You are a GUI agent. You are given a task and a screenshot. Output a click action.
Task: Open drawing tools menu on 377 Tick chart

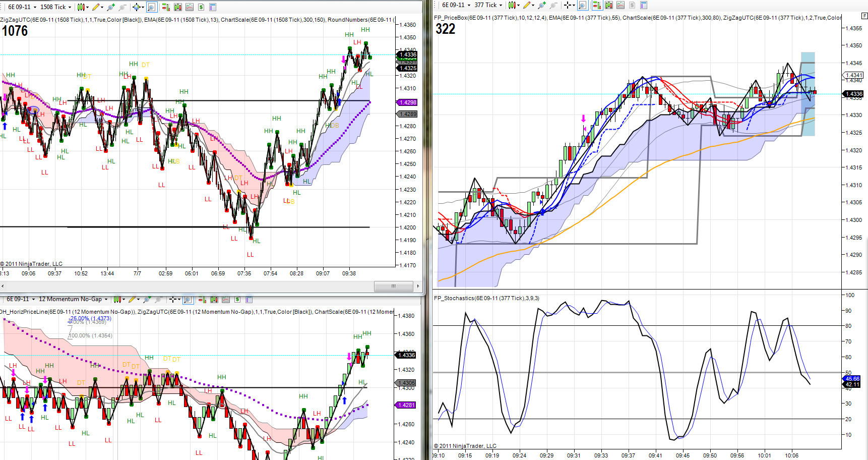click(528, 5)
